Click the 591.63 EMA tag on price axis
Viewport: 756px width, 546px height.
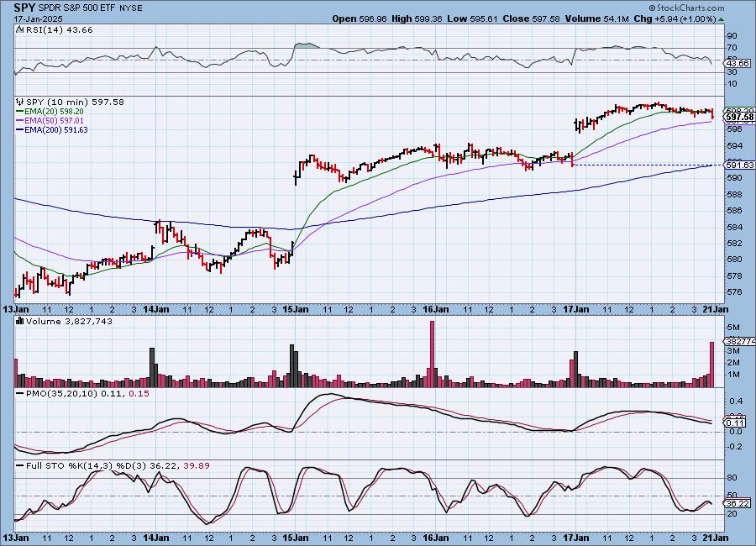[x=739, y=165]
